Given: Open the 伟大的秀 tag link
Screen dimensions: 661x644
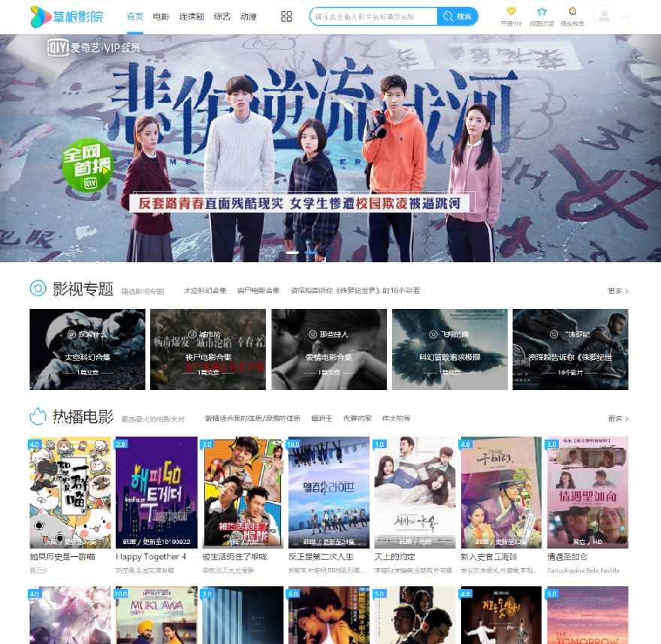Looking at the screenshot, I should point(397,419).
